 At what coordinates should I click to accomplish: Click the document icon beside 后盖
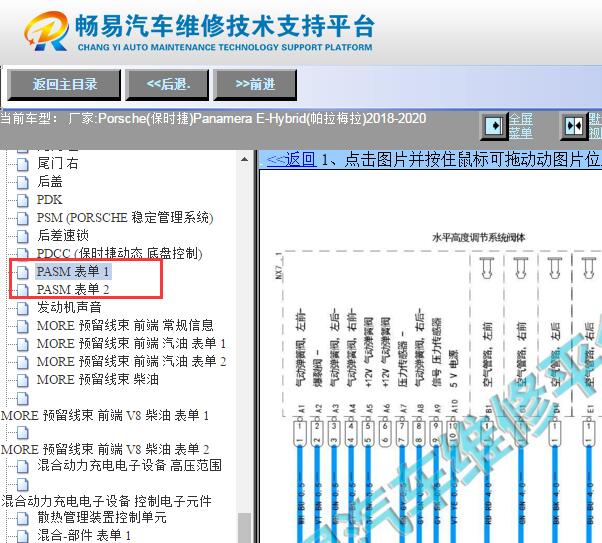[23, 182]
